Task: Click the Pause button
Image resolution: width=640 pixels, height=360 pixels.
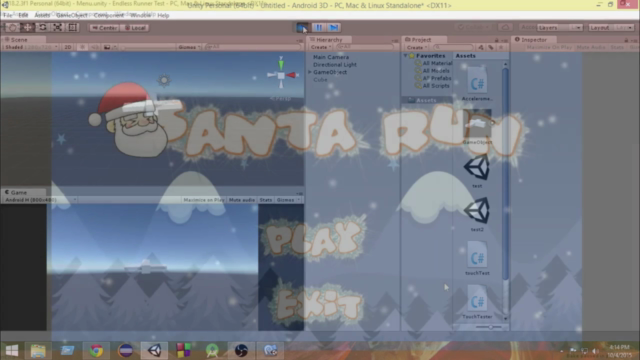Action: [318, 28]
